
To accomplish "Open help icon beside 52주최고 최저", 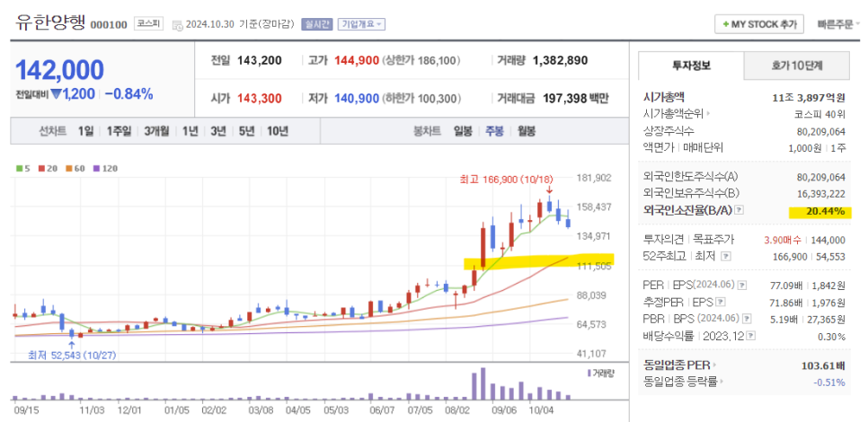I will tap(726, 257).
